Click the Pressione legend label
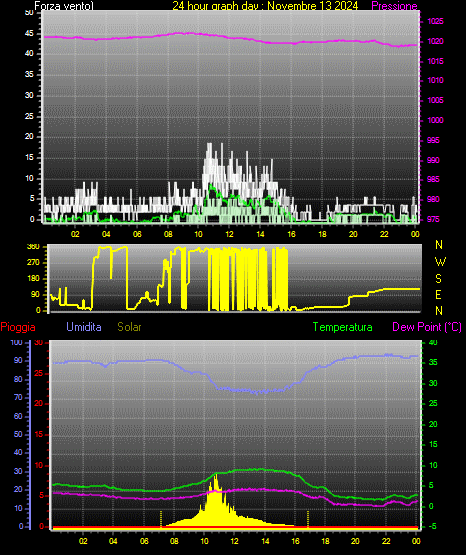Viewport: 466px width, 555px height. click(x=395, y=6)
